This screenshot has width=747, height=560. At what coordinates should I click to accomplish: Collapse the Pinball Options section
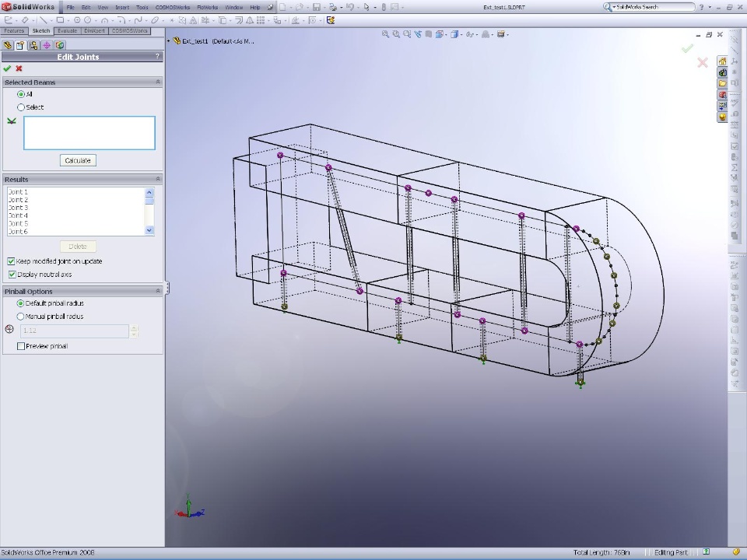[x=158, y=291]
